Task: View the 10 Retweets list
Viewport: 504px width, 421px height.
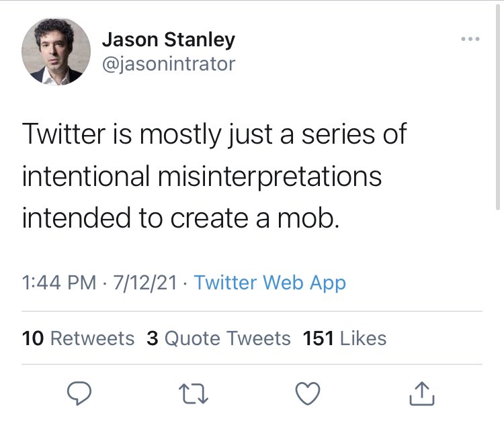Action: [78, 338]
